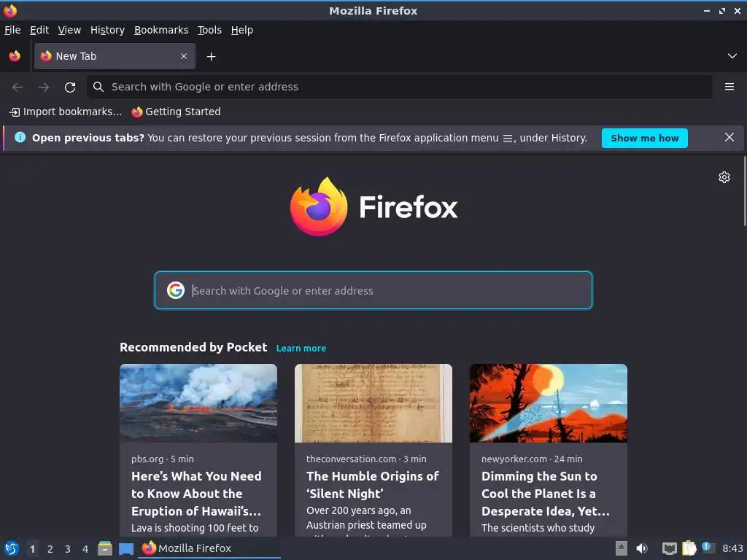
Task: Open the volume speaker tray icon
Action: click(x=642, y=548)
